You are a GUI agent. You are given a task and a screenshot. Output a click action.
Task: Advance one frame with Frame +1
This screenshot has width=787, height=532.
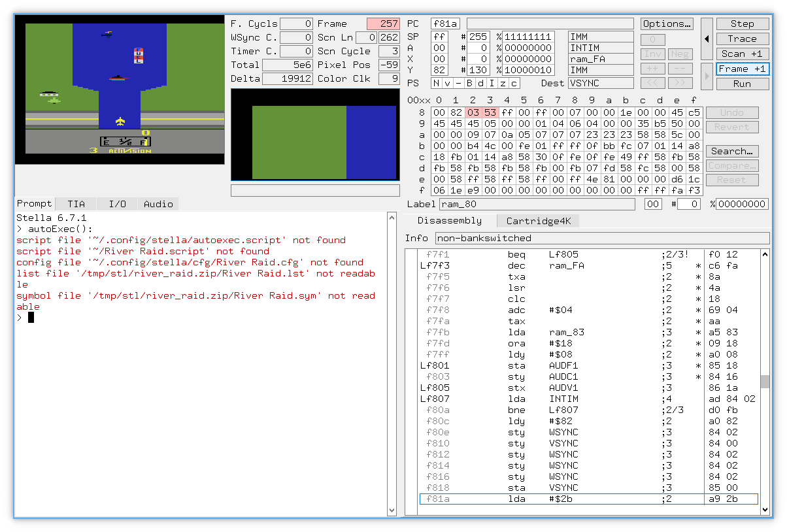tap(742, 69)
